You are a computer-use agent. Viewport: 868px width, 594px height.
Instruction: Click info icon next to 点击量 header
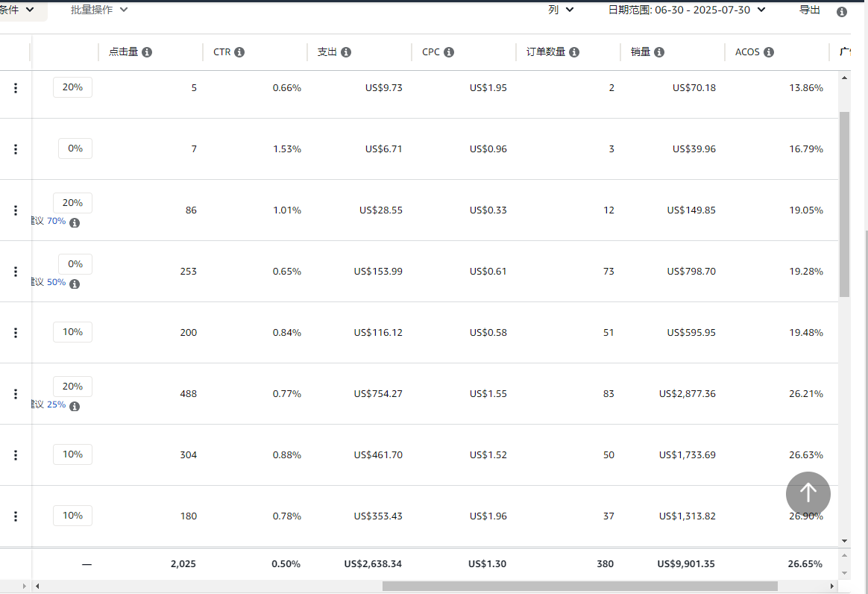[x=147, y=52]
